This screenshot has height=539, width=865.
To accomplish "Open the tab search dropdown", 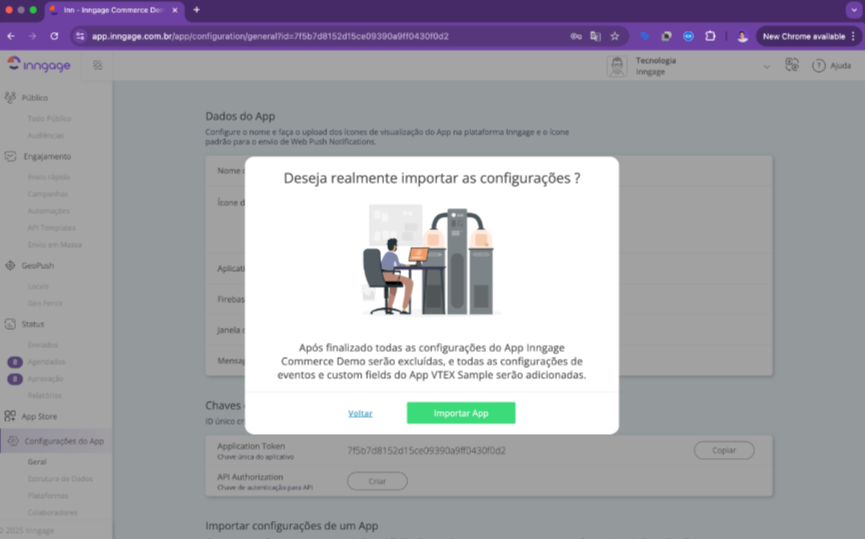I will point(853,10).
